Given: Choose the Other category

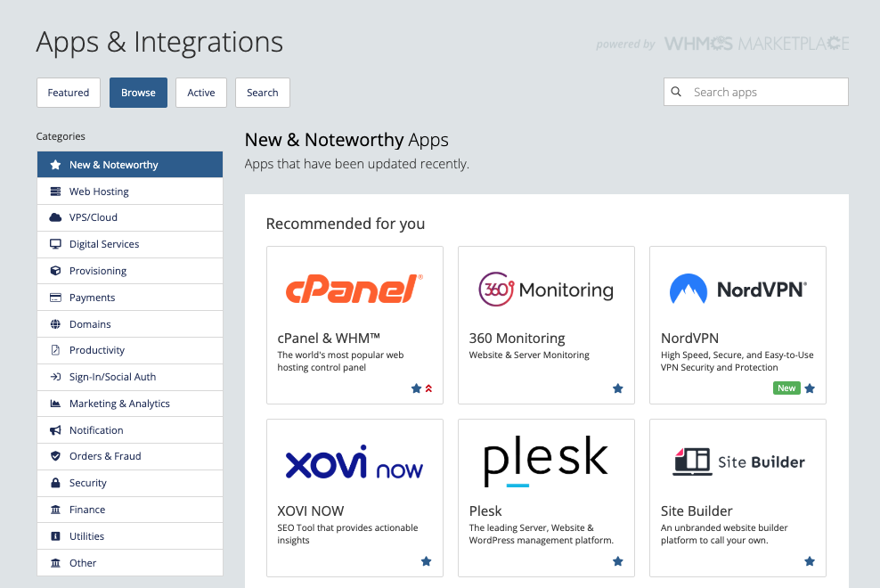Looking at the screenshot, I should [x=130, y=563].
